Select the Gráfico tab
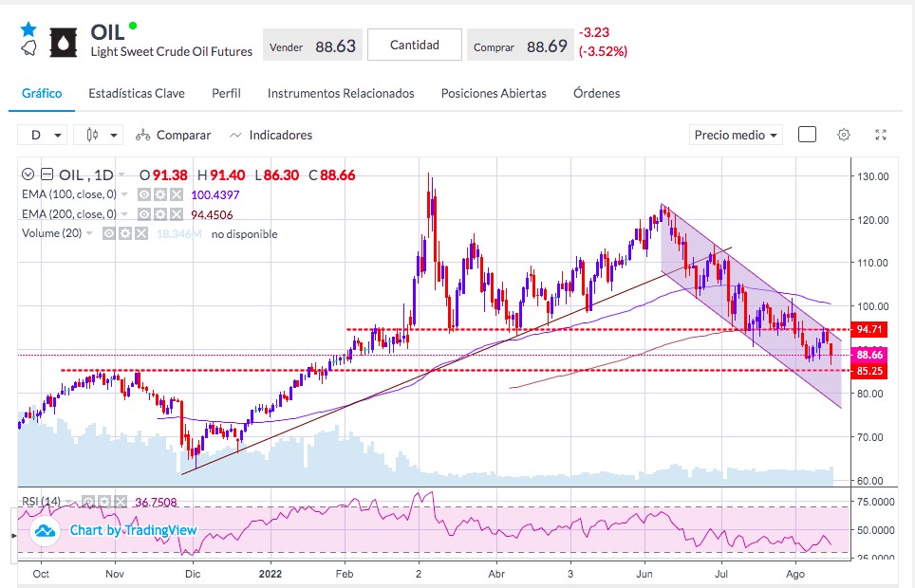The height and width of the screenshot is (588, 915). [42, 93]
